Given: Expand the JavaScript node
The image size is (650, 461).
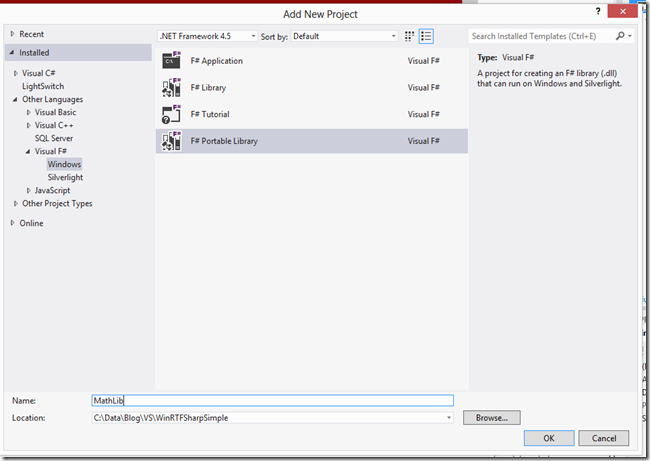Looking at the screenshot, I should (29, 190).
